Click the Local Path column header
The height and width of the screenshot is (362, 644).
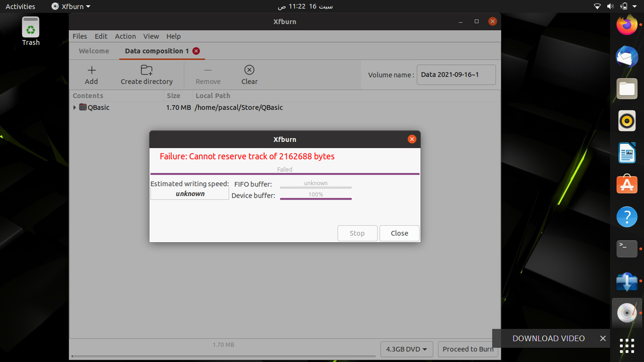coord(347,96)
